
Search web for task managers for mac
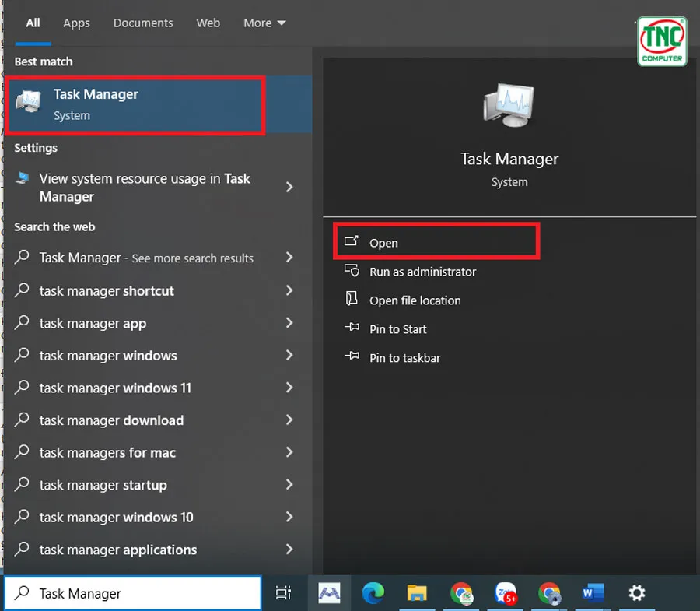pyautogui.click(x=157, y=452)
